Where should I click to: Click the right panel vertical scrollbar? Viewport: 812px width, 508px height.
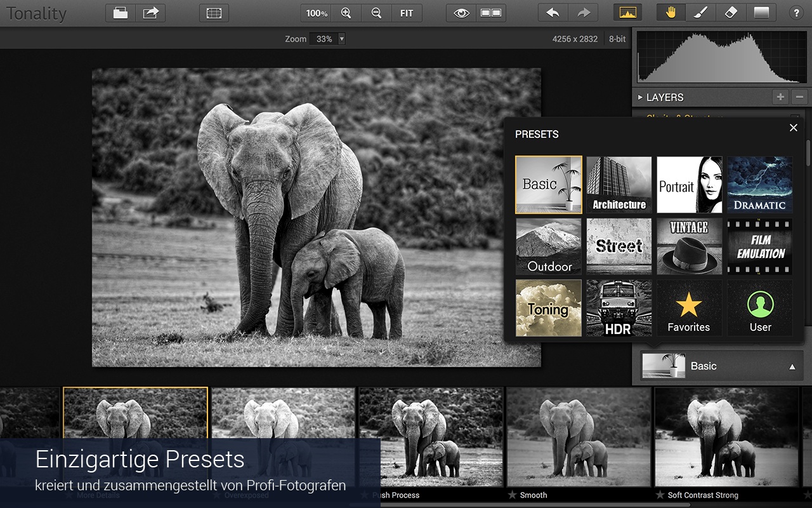(x=808, y=152)
